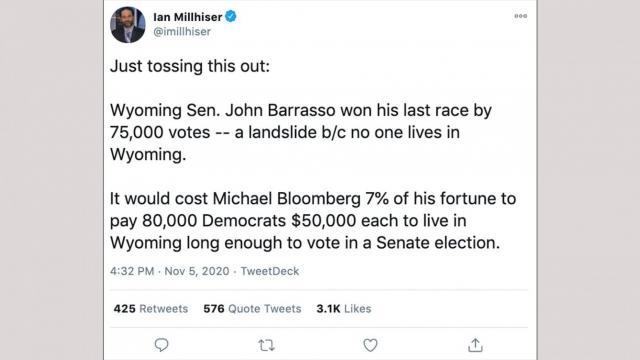This screenshot has width=640, height=360.
Task: Open Ian Millhiser's profile picture
Action: click(128, 25)
